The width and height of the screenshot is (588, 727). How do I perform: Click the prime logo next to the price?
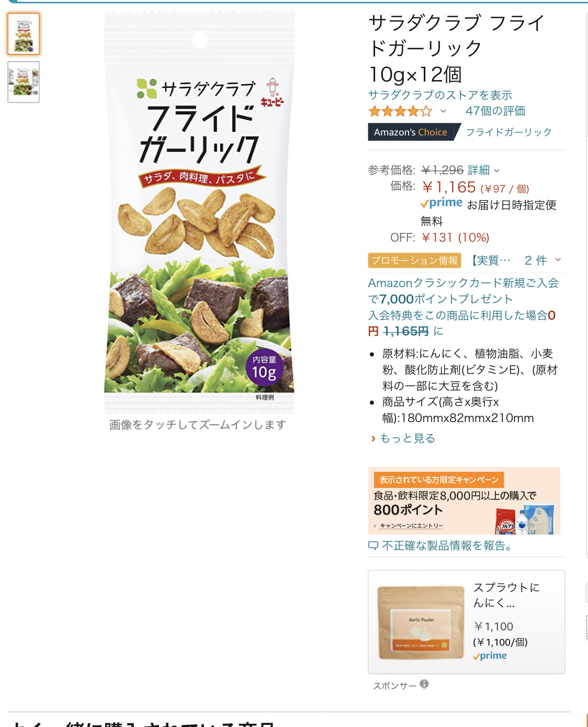point(442,203)
